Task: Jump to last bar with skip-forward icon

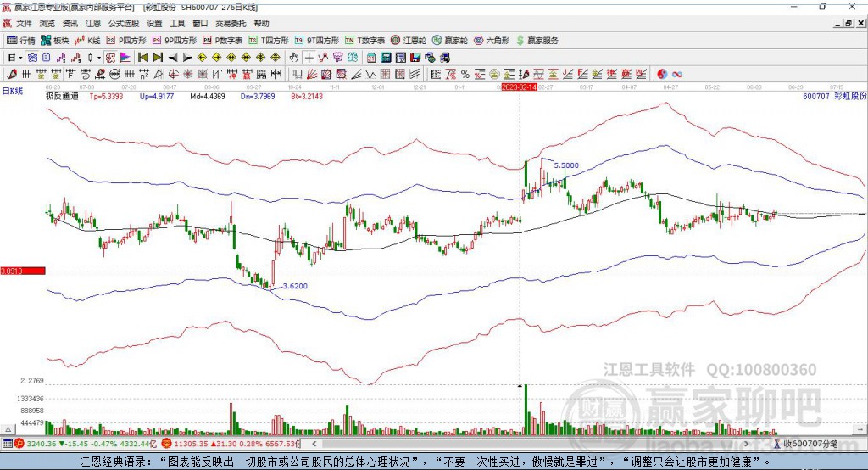Action: point(158,58)
